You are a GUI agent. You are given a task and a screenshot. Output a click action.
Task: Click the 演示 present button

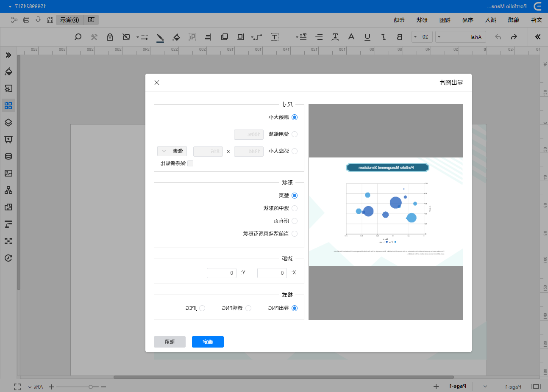(x=69, y=20)
